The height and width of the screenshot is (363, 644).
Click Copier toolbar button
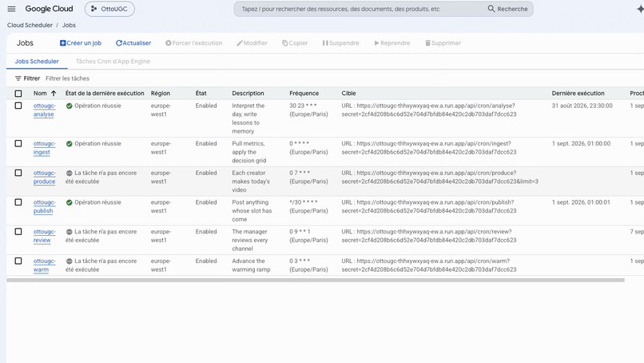295,42
